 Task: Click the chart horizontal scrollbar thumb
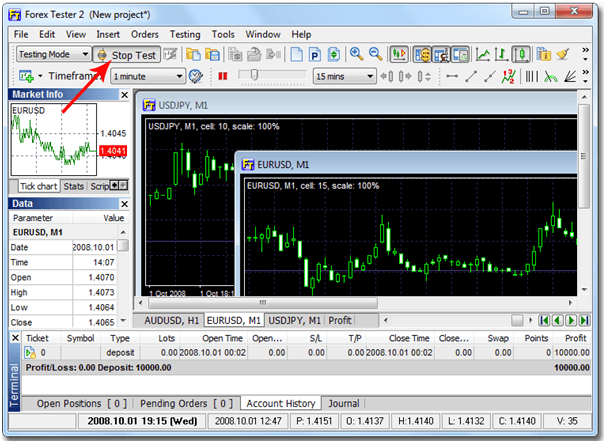coord(263,302)
